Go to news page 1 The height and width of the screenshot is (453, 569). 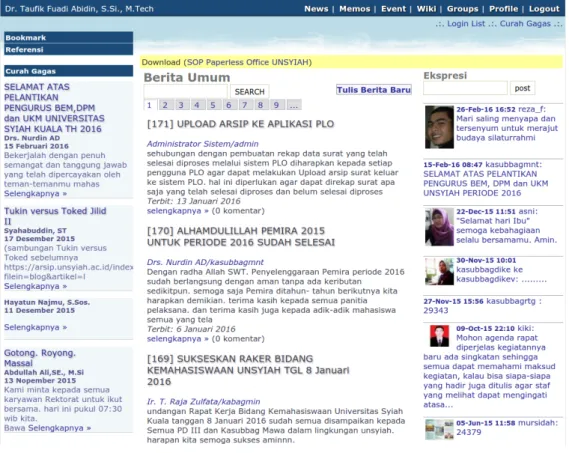point(150,105)
